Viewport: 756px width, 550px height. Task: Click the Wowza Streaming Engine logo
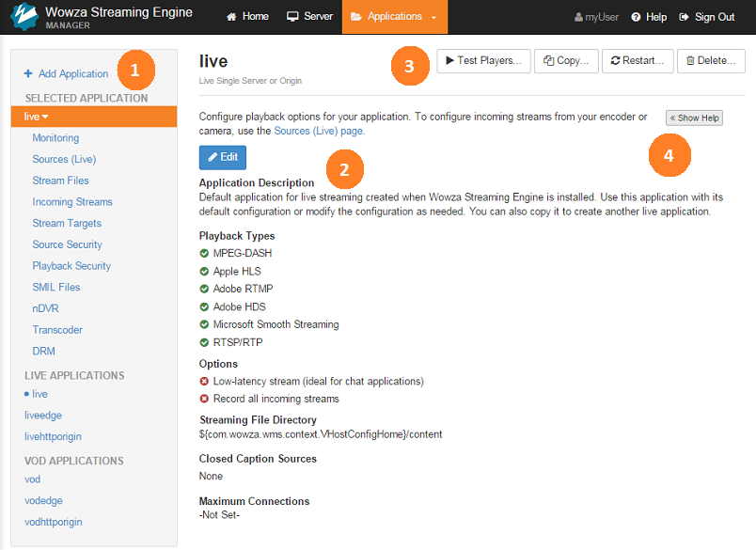pos(24,17)
